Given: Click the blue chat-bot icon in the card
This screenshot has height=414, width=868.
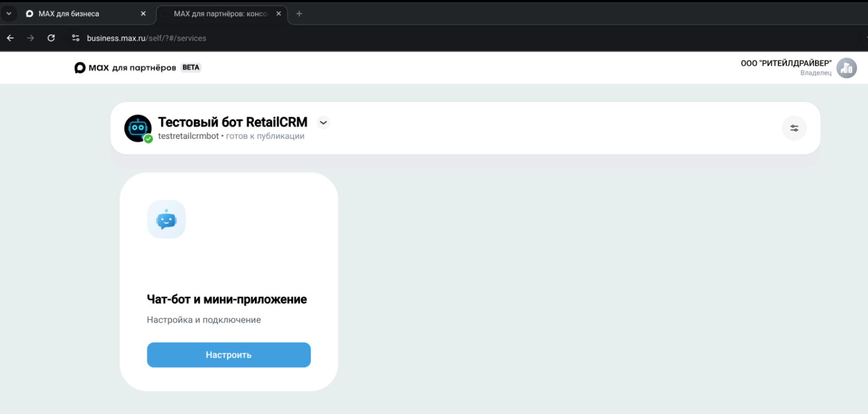Looking at the screenshot, I should [166, 219].
